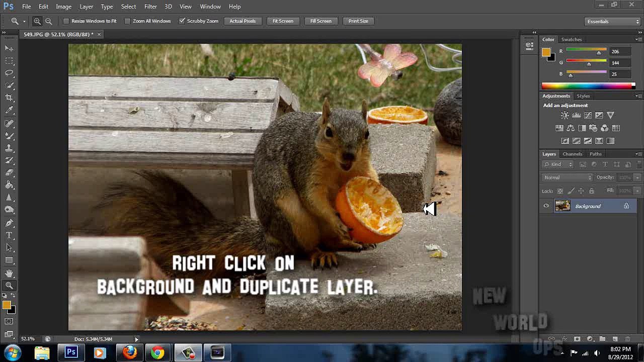644x362 pixels.
Task: Open the Normal blend mode dropdown
Action: (568, 177)
